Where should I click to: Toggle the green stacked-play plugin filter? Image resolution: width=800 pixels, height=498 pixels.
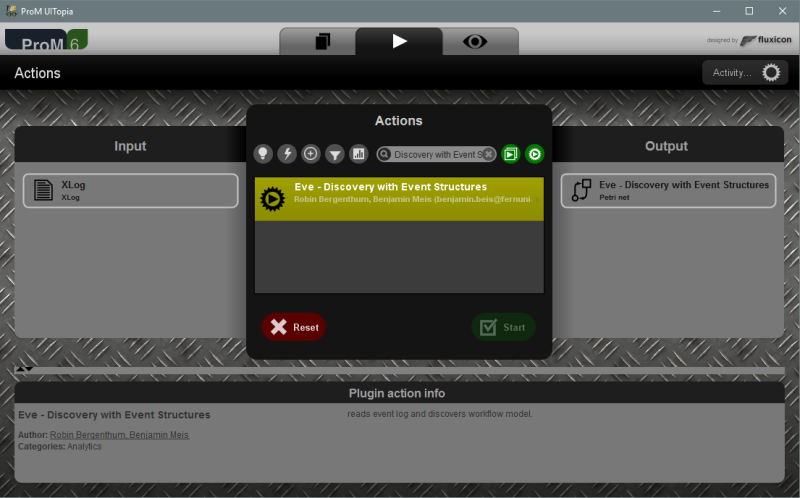point(511,154)
